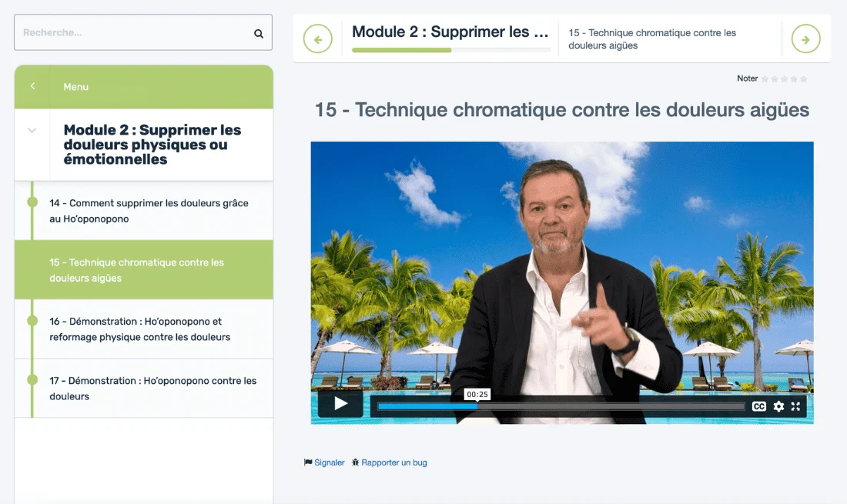Open lesson 14 Comment supprimer les douleurs
The height and width of the screenshot is (504, 847).
pos(144,211)
